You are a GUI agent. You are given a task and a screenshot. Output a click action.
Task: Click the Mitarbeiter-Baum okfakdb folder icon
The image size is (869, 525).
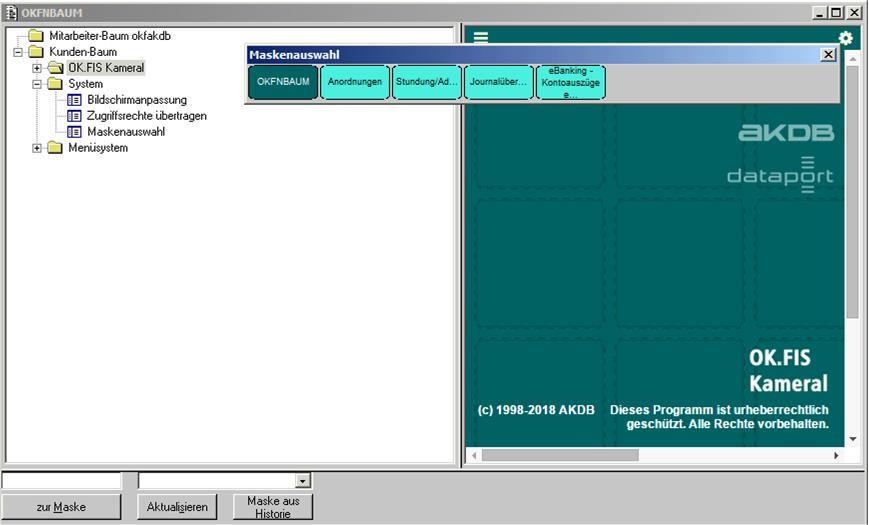37,36
